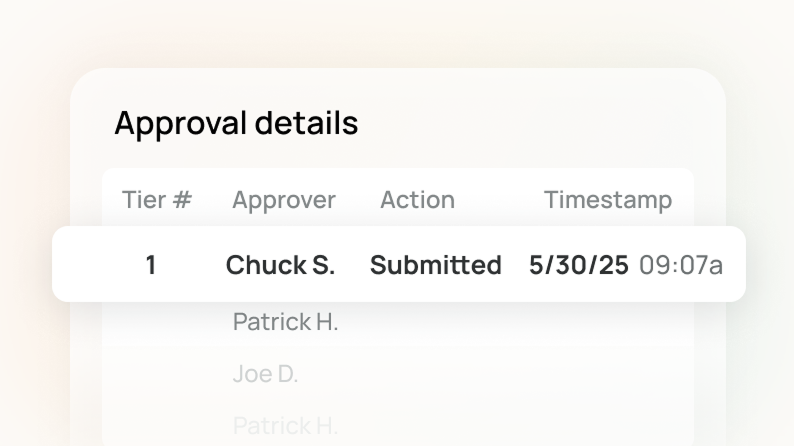Click the empty Action cell beside Joe D.
This screenshot has height=446, width=794.
tap(417, 374)
